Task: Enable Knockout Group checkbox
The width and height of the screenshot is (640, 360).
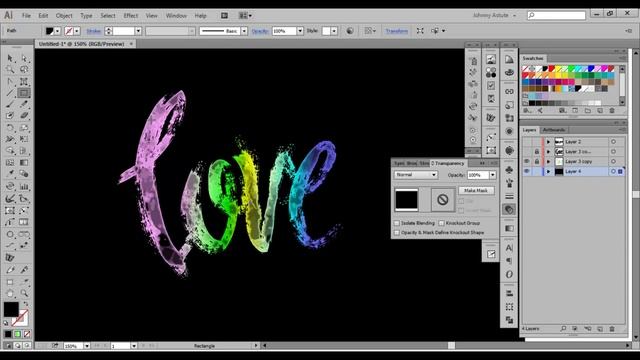Action: point(441,223)
